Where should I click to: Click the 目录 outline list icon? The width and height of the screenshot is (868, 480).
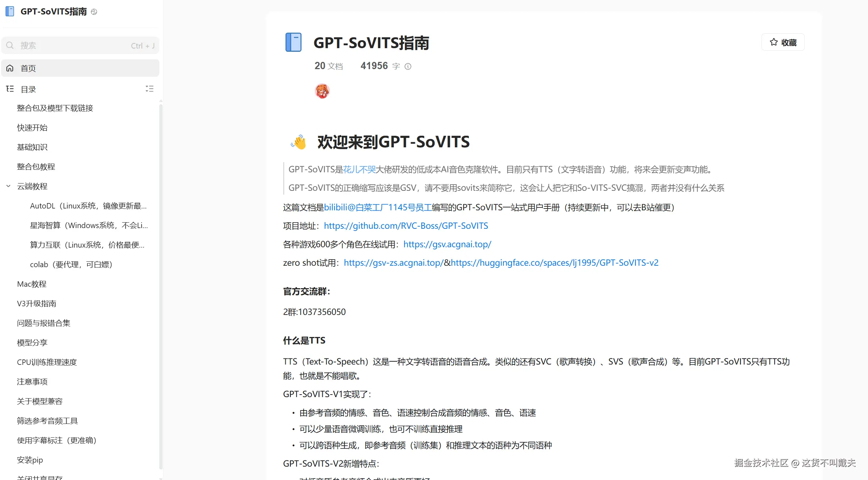(x=10, y=89)
